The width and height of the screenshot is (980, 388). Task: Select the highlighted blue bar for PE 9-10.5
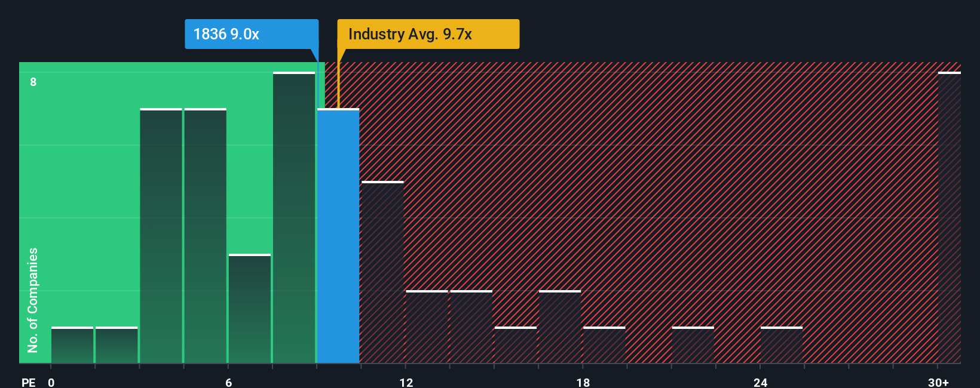point(338,236)
